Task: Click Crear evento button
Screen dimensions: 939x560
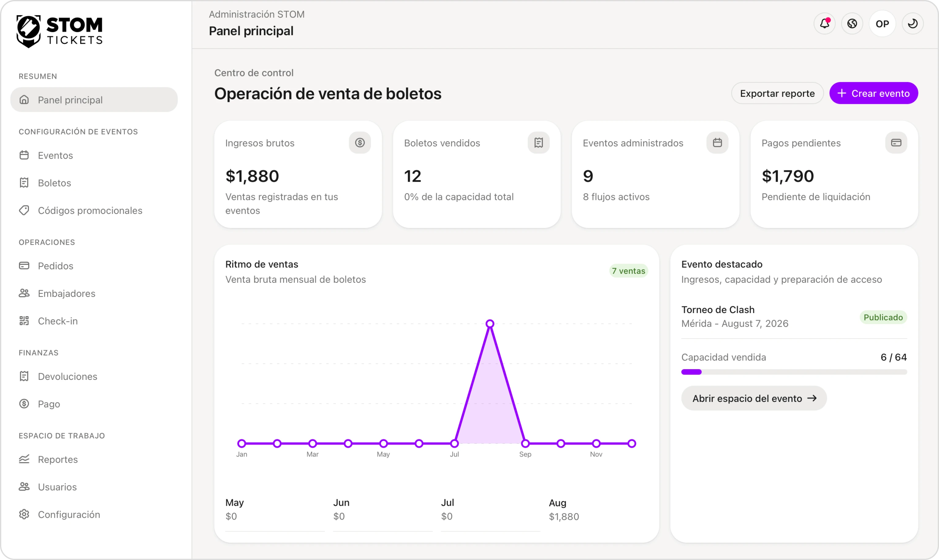Action: [874, 93]
